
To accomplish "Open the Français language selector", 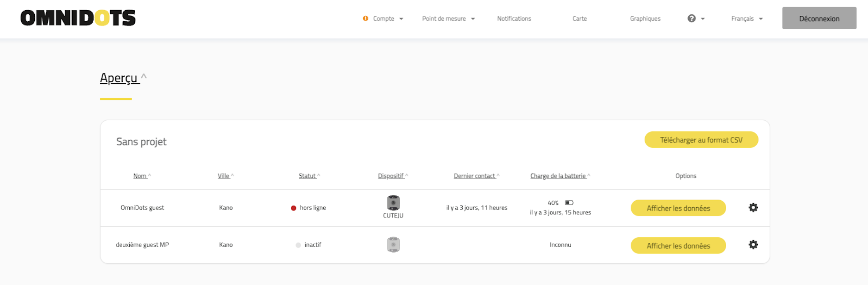I will pos(746,19).
